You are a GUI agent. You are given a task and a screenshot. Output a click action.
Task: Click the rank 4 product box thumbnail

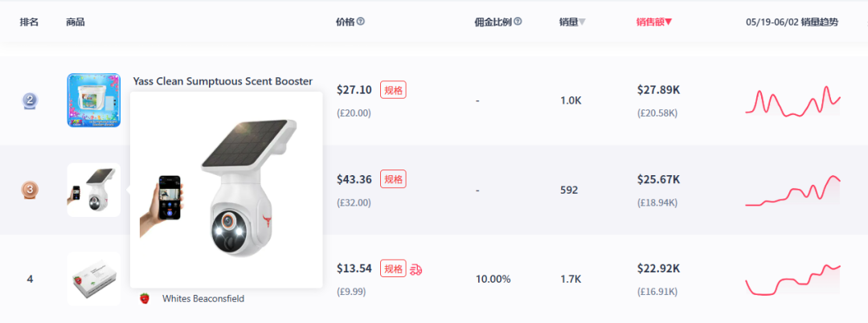coord(93,279)
